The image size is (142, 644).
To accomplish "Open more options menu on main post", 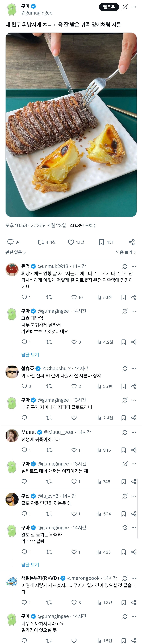I will (x=134, y=7).
